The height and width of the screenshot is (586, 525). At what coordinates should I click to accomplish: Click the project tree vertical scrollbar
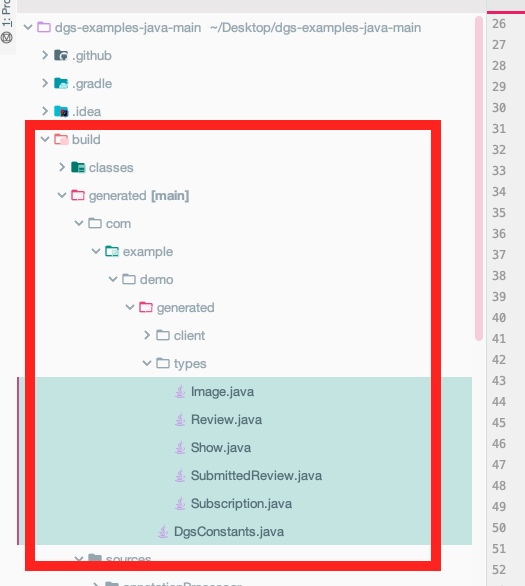tap(479, 179)
